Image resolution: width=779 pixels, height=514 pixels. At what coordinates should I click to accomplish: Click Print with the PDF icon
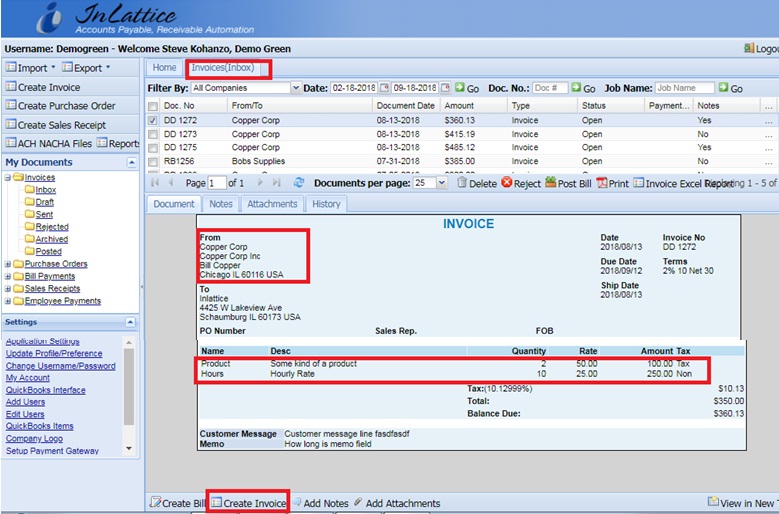pyautogui.click(x=613, y=183)
